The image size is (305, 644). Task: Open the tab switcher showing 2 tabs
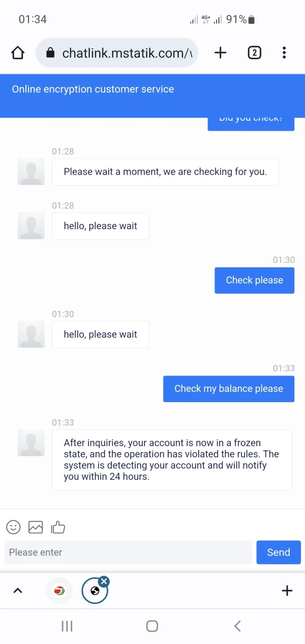[254, 52]
